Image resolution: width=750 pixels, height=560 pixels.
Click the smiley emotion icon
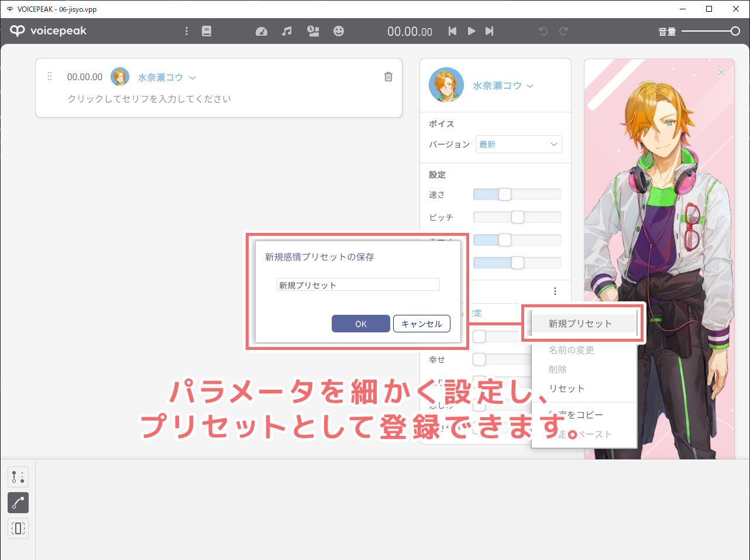pos(339,31)
